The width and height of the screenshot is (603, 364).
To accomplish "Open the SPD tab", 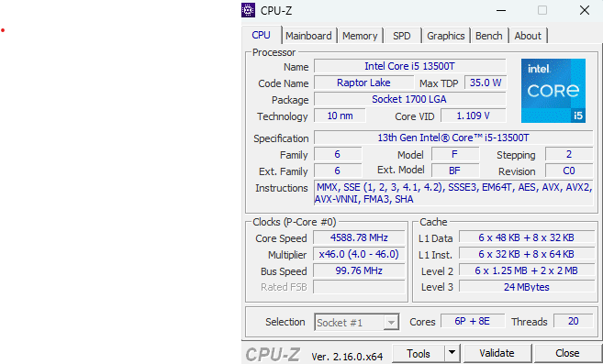I will [x=402, y=36].
